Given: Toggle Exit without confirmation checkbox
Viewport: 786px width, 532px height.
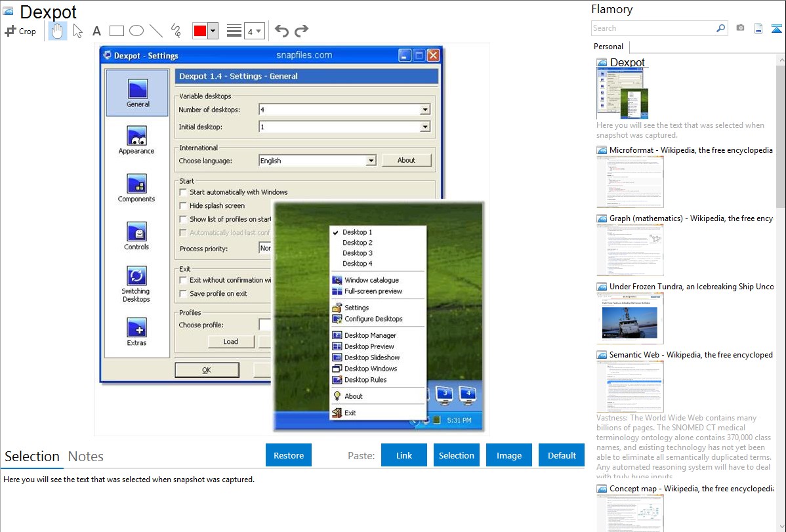Looking at the screenshot, I should (183, 280).
